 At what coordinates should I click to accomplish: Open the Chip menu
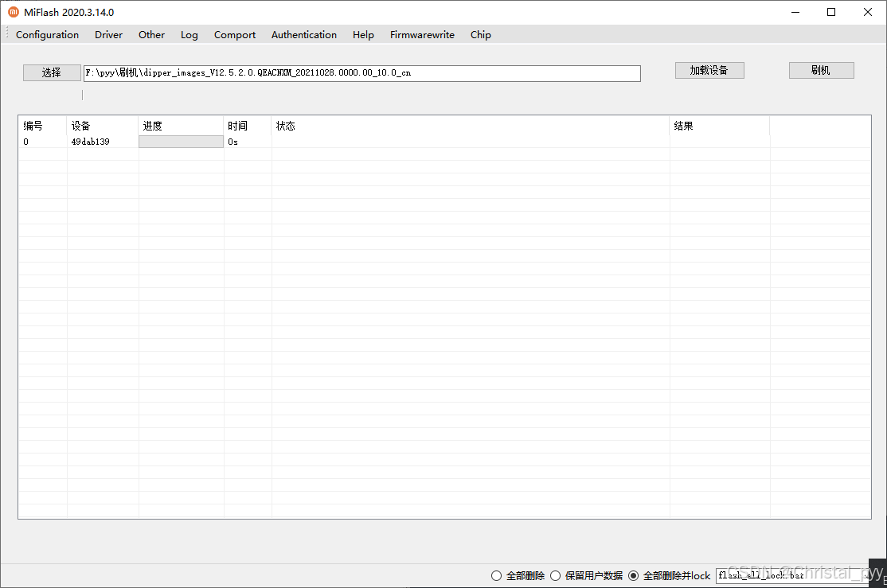pos(480,34)
